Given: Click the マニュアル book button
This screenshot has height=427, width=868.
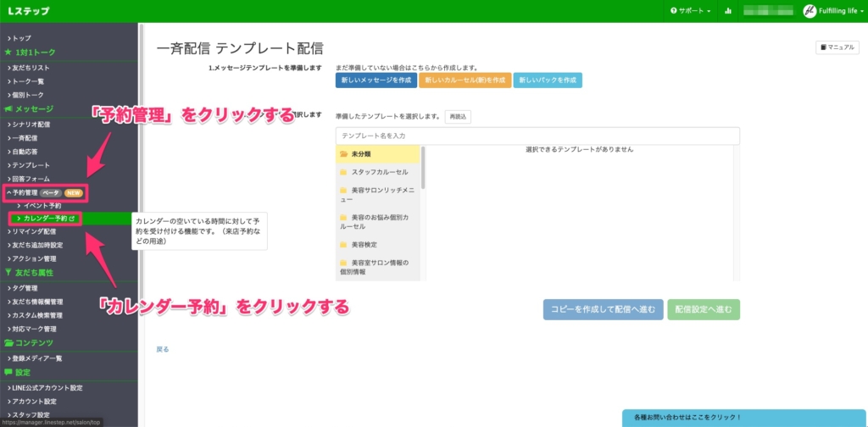Looking at the screenshot, I should click(x=836, y=48).
